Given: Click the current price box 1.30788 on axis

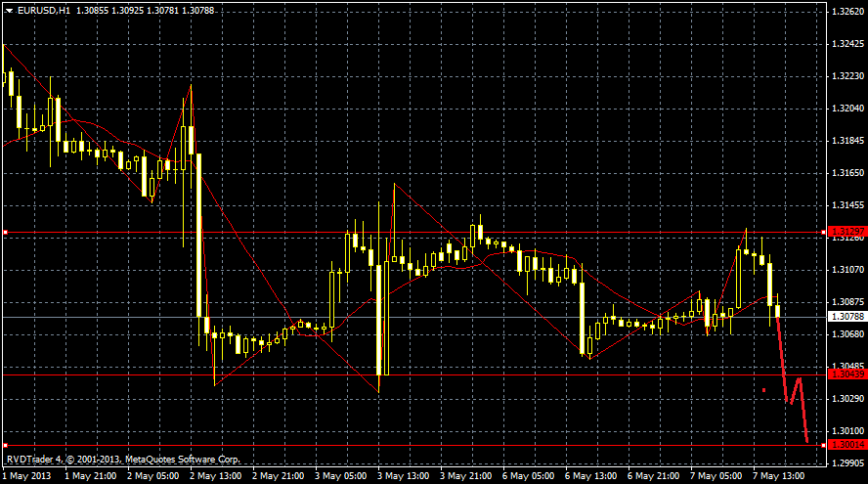Looking at the screenshot, I should [x=846, y=317].
